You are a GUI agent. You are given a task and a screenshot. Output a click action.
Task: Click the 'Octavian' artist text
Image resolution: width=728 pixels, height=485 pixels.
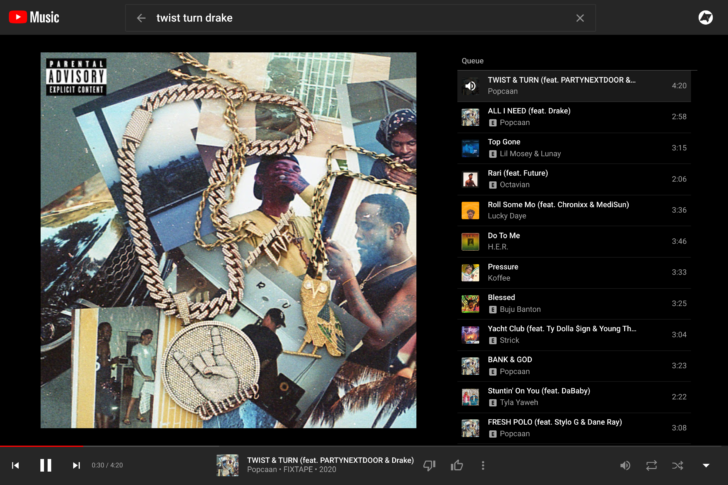[x=514, y=185]
